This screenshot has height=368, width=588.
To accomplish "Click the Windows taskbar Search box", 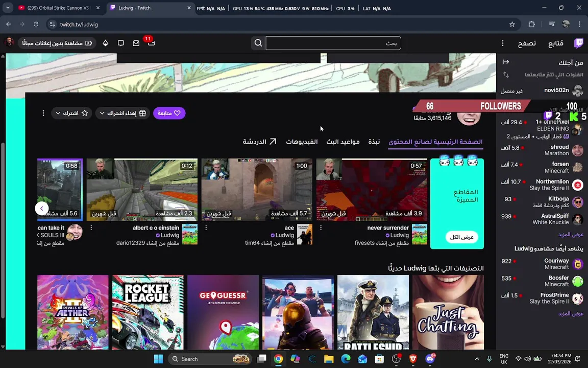I will point(210,359).
